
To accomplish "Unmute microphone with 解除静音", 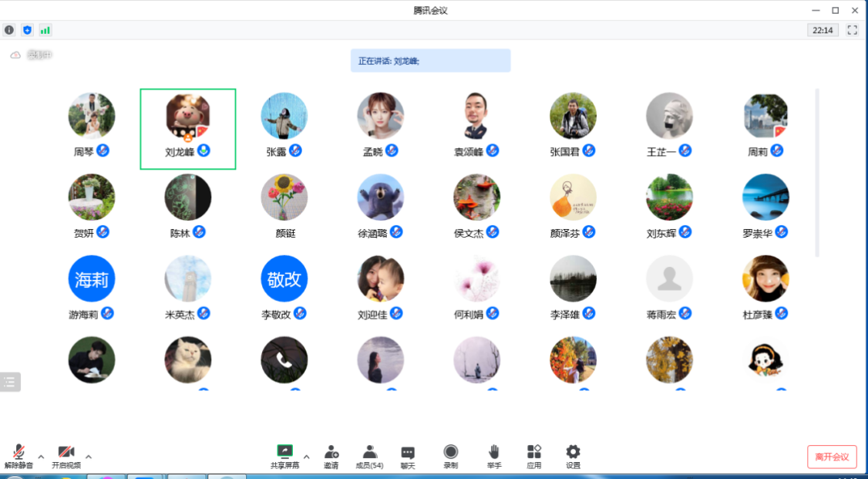I will click(x=19, y=456).
